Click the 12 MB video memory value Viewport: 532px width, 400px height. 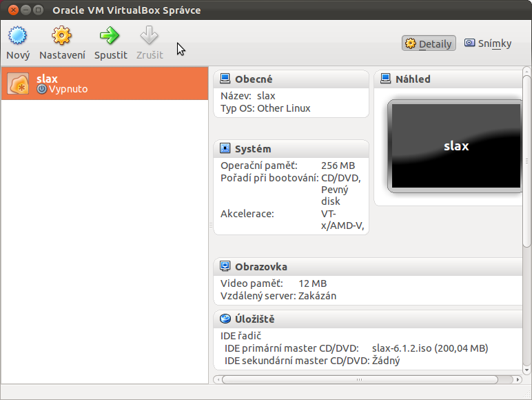click(312, 283)
